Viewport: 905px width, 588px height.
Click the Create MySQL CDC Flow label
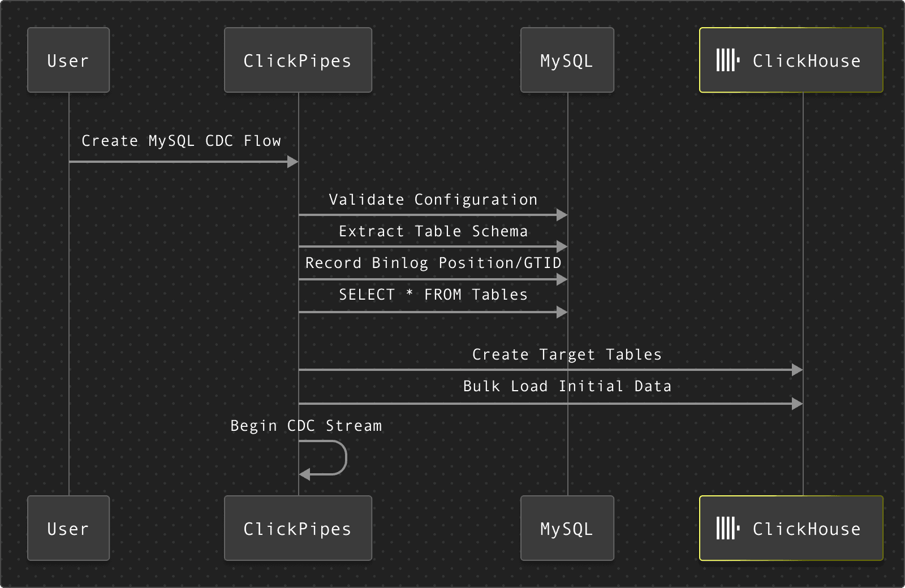[x=181, y=141]
